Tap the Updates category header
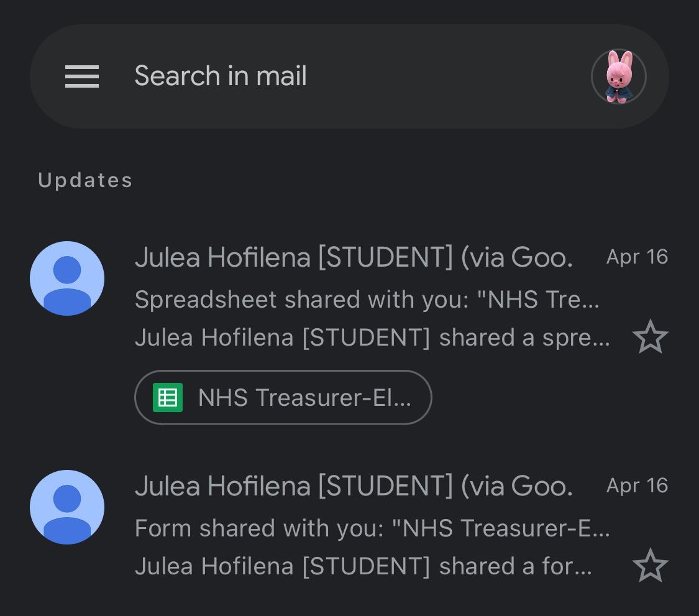This screenshot has height=616, width=699. coord(85,180)
